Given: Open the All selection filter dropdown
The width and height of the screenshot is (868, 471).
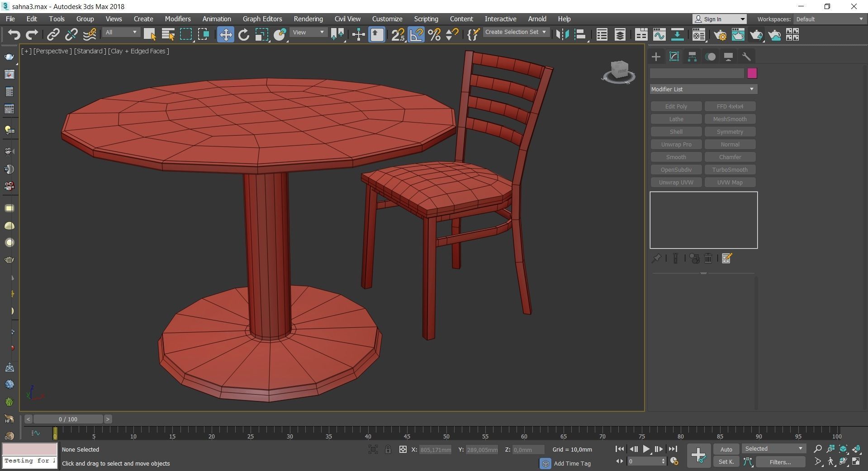Looking at the screenshot, I should (x=121, y=32).
